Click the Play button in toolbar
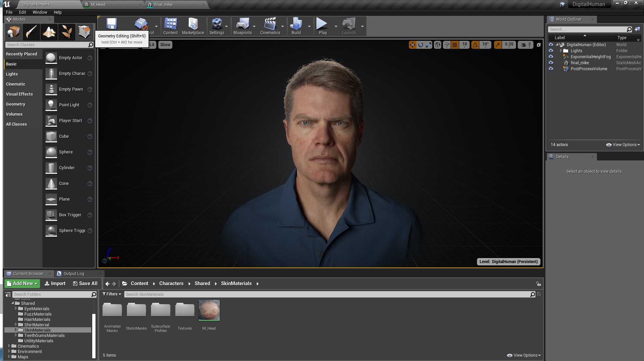The width and height of the screenshot is (644, 361). pos(323,26)
